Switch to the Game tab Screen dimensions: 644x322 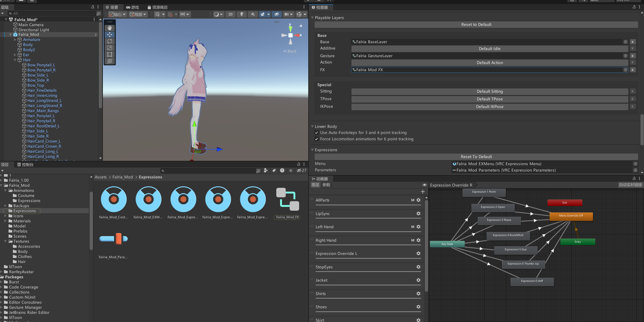[133, 7]
